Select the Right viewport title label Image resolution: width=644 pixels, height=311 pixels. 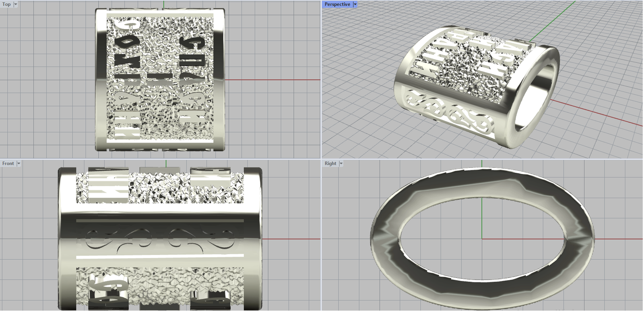click(x=330, y=164)
